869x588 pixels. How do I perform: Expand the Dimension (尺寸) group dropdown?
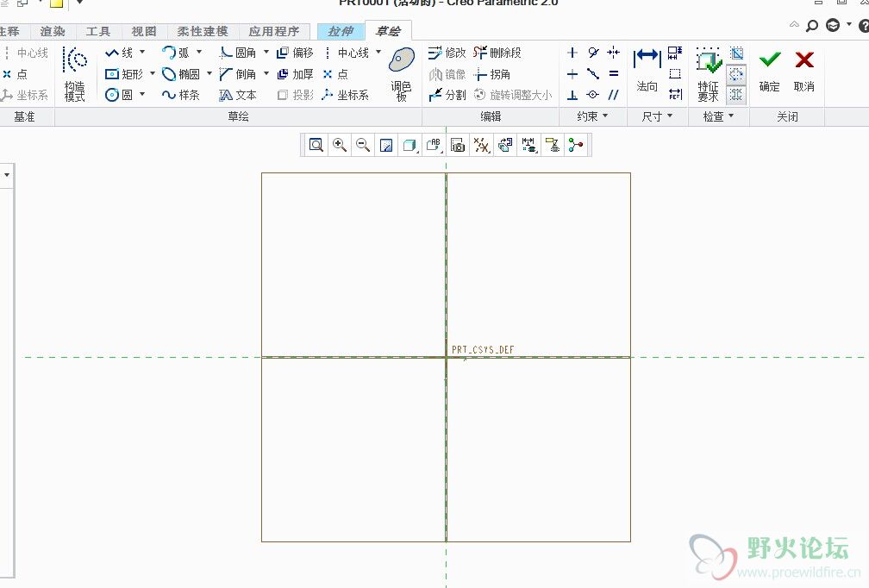click(657, 116)
